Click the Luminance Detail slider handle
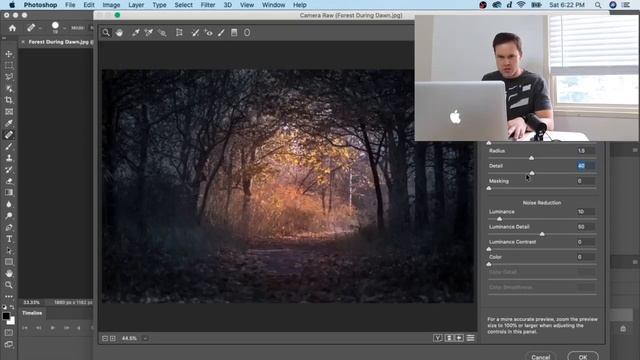Image resolution: width=640 pixels, height=360 pixels. (x=542, y=234)
